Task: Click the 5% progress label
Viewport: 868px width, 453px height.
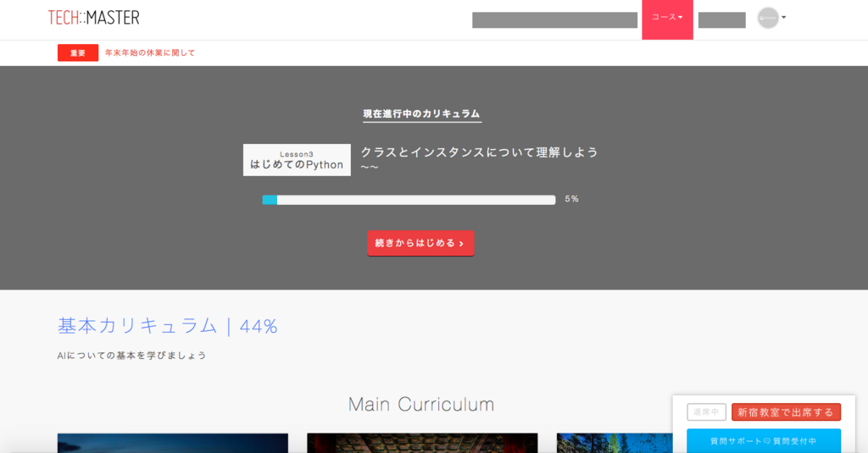Action: click(572, 199)
